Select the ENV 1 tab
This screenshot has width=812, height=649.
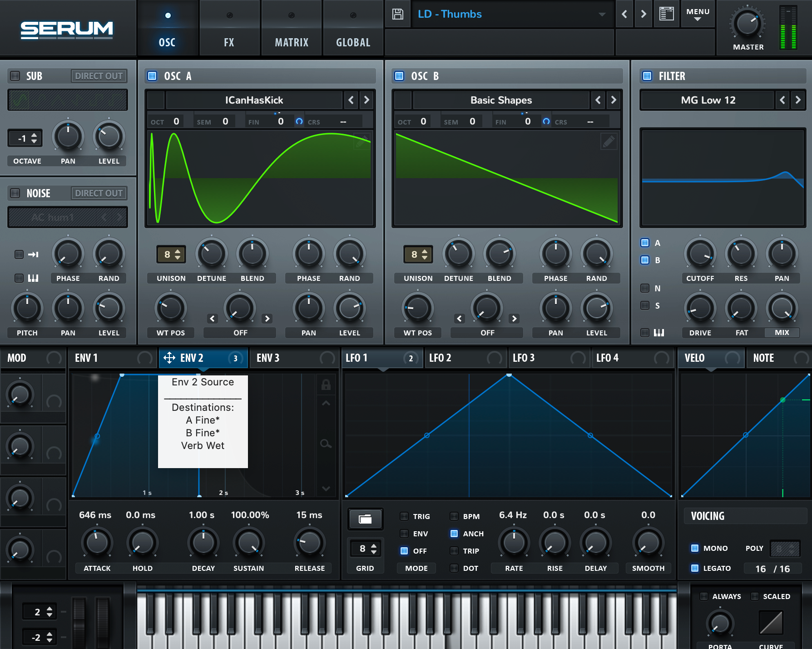tap(113, 358)
